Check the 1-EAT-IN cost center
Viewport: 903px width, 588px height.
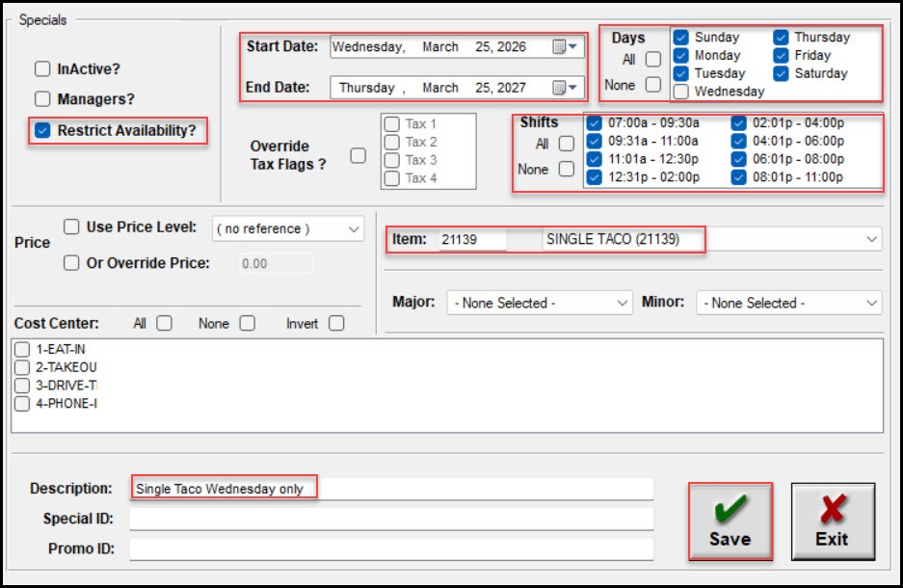pyautogui.click(x=22, y=349)
